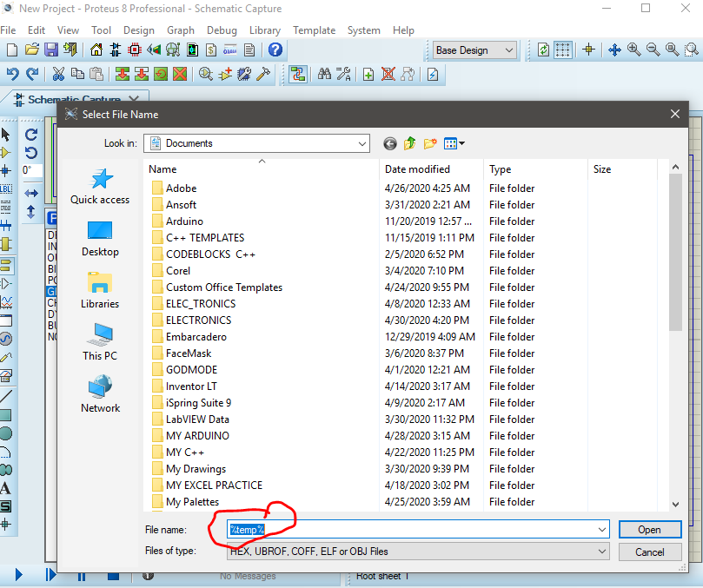This screenshot has height=588, width=703.
Task: Expand the File name dropdown arrow
Action: pyautogui.click(x=602, y=530)
